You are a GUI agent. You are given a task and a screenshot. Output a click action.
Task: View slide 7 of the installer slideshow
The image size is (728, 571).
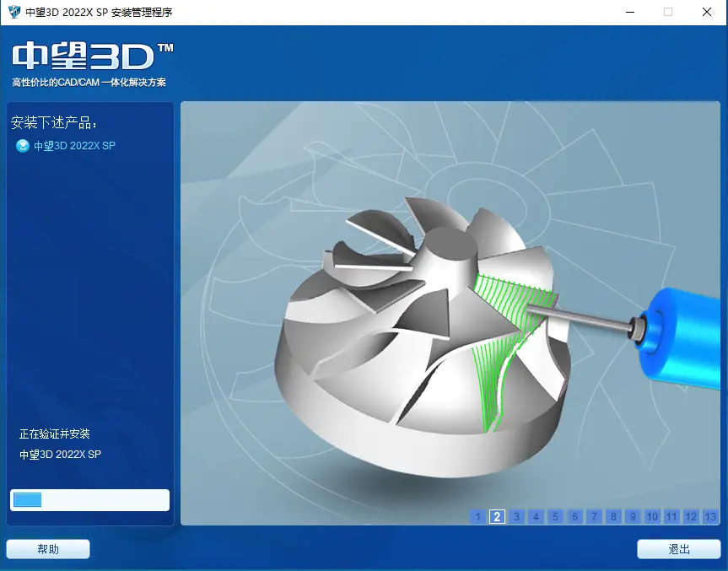coord(594,517)
